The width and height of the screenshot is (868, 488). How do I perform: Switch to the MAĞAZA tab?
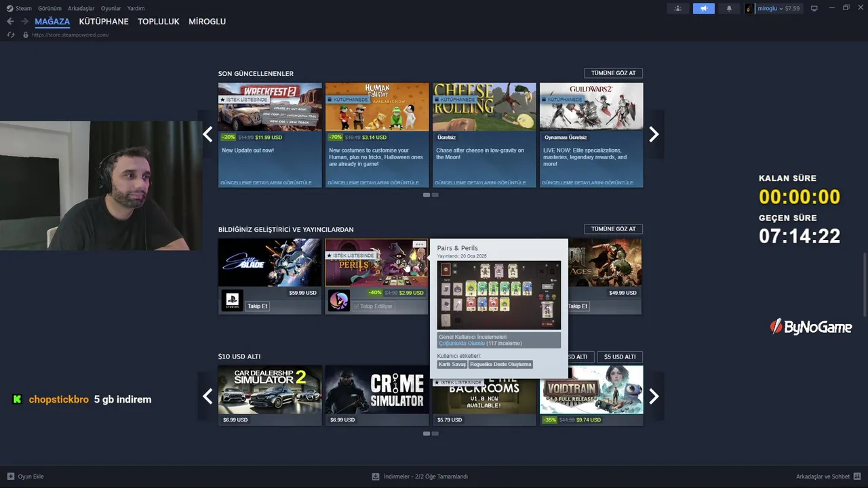[x=52, y=22]
